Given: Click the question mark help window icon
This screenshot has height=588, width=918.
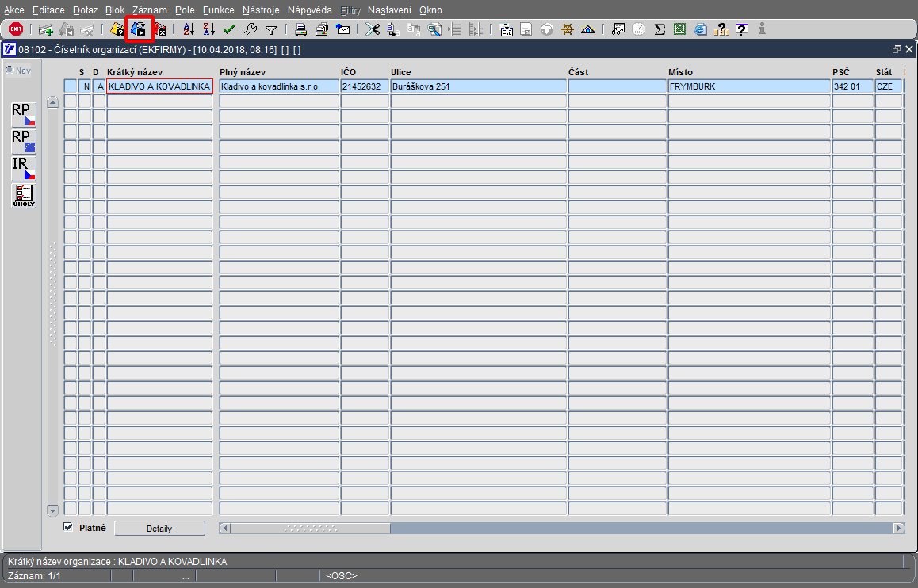Looking at the screenshot, I should (x=742, y=29).
